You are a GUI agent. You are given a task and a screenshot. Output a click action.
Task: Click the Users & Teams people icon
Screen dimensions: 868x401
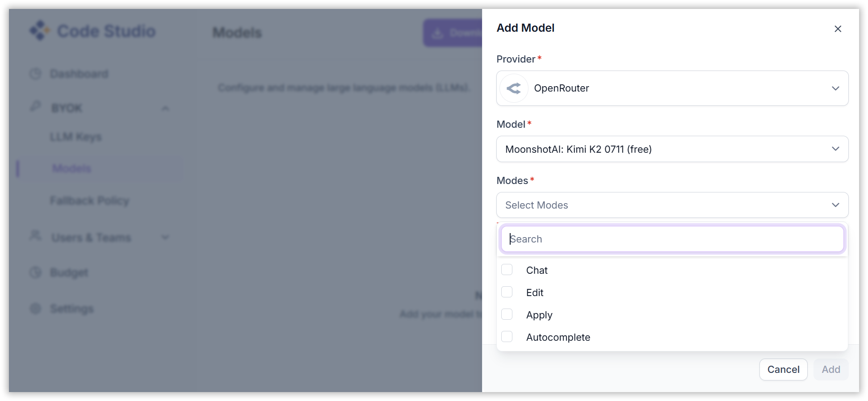pos(35,236)
